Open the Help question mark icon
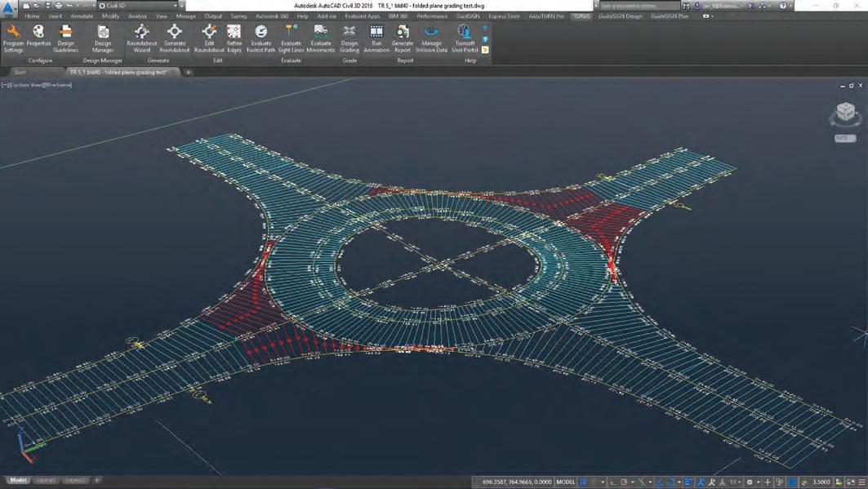This screenshot has height=489, width=868. pos(783,6)
